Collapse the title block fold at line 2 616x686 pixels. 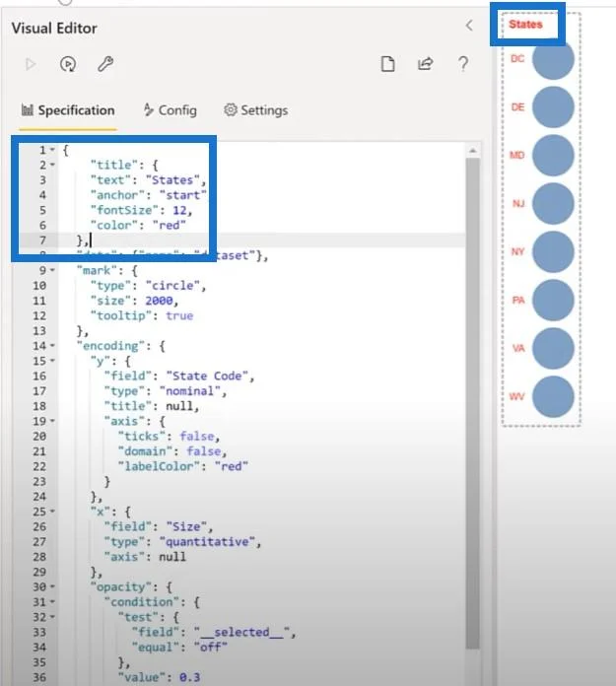(x=52, y=165)
